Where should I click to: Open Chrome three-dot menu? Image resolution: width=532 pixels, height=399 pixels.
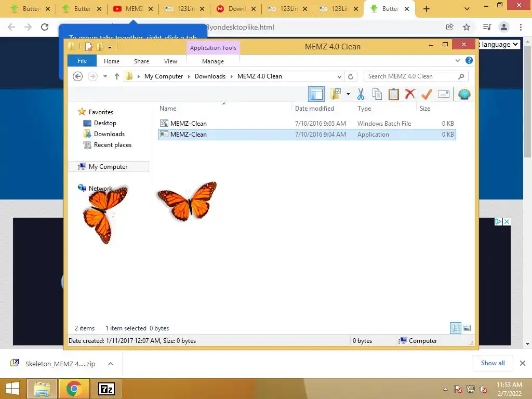click(521, 27)
